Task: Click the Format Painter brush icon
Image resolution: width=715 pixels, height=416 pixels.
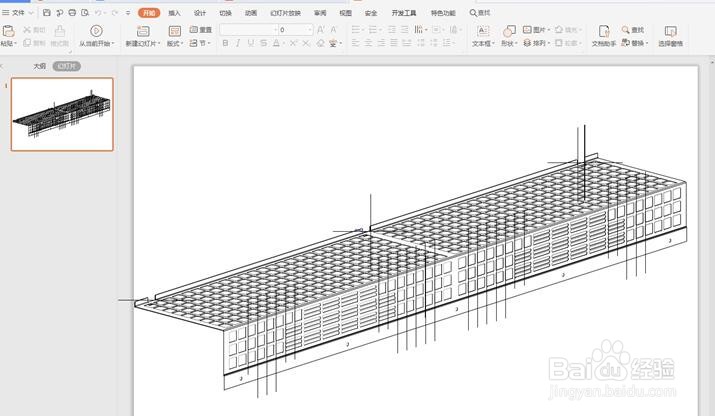Action: [x=59, y=31]
